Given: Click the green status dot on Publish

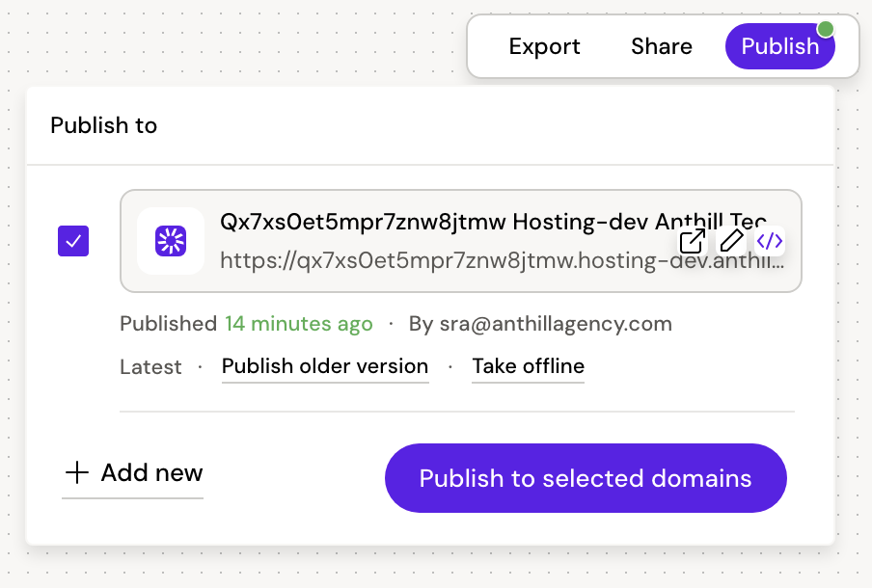Looking at the screenshot, I should pyautogui.click(x=826, y=28).
